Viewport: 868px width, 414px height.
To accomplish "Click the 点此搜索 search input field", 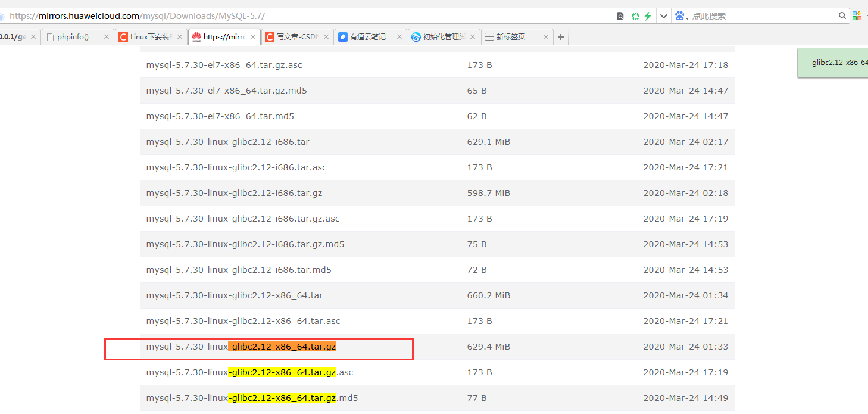I will (744, 16).
